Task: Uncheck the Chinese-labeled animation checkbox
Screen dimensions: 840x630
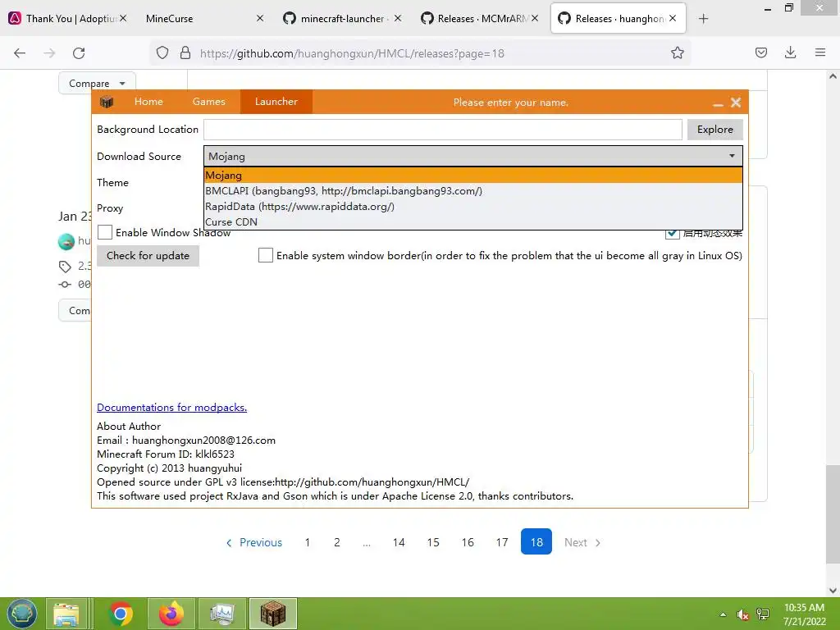Action: tap(673, 234)
